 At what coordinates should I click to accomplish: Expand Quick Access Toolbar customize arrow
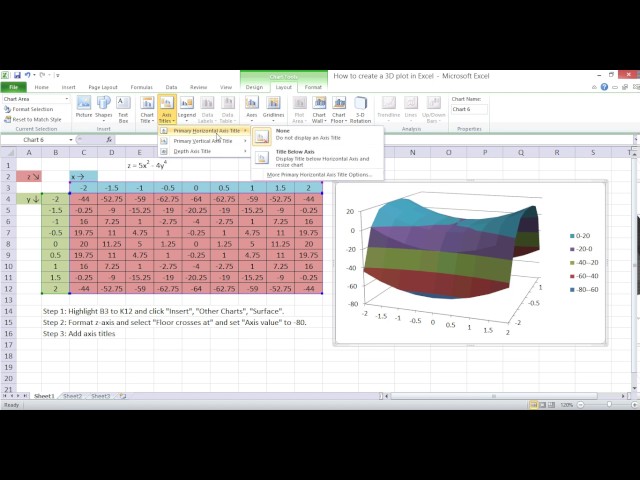pos(58,76)
